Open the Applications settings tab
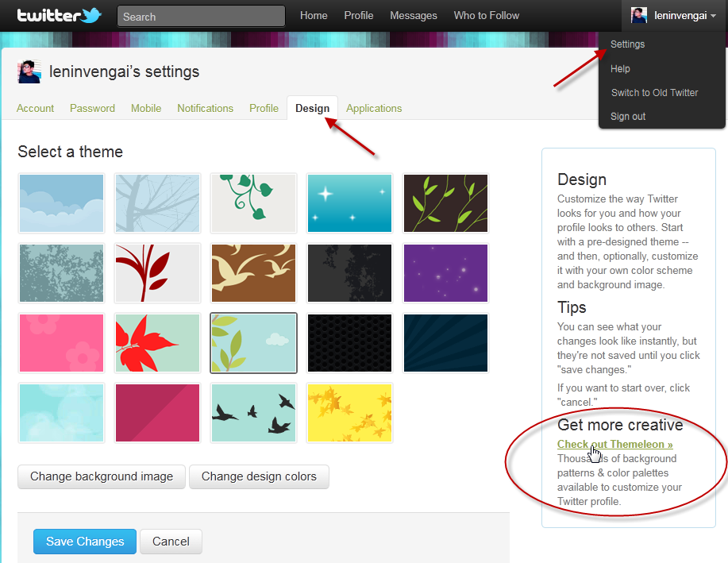The image size is (728, 563). tap(374, 108)
